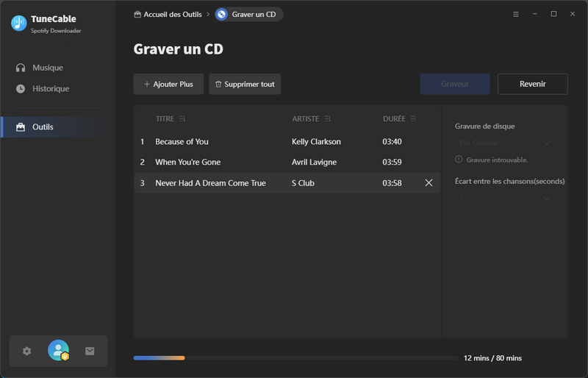
Task: Open Musique in the sidebar
Action: tap(47, 68)
